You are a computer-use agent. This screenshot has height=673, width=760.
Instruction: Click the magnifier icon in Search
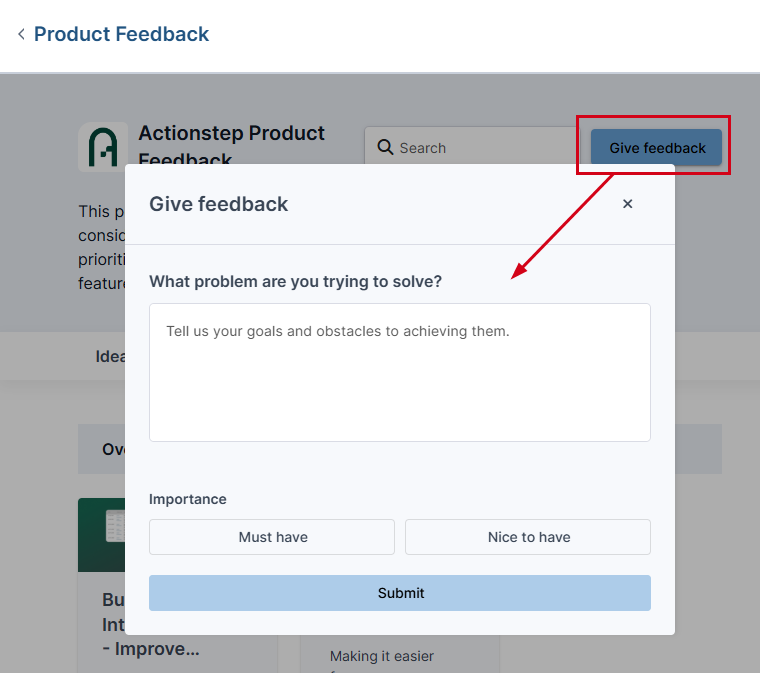385,147
